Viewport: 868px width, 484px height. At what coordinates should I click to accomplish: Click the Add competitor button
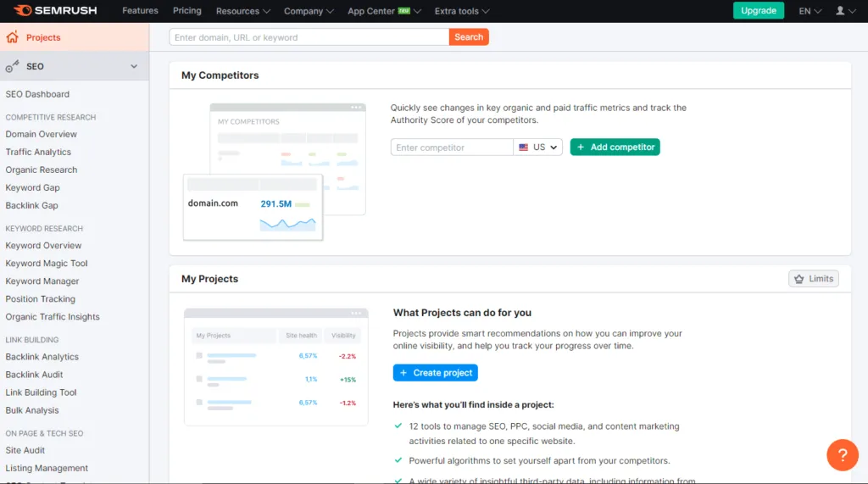click(615, 147)
